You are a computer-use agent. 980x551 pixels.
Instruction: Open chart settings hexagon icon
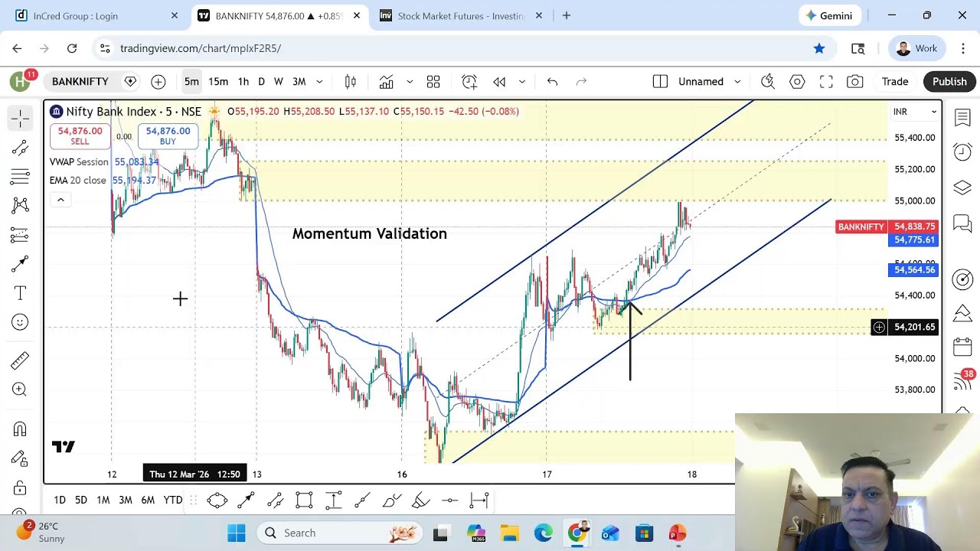click(797, 82)
